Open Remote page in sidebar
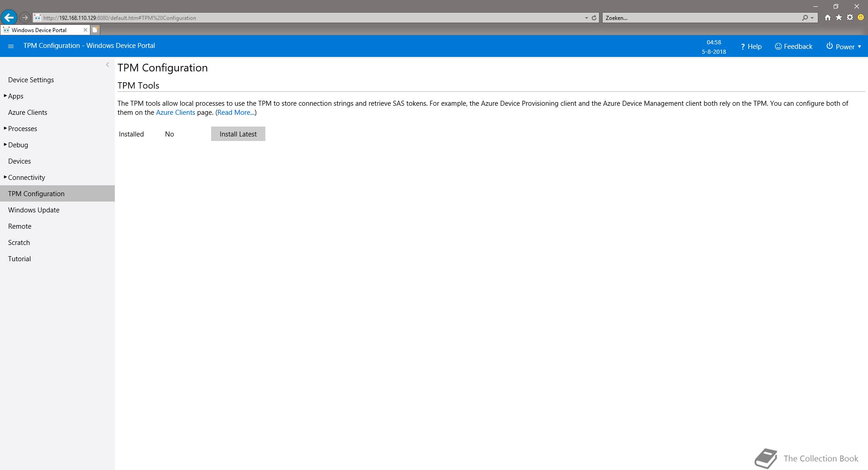Screen dimensions: 868x470 [x=19, y=226]
